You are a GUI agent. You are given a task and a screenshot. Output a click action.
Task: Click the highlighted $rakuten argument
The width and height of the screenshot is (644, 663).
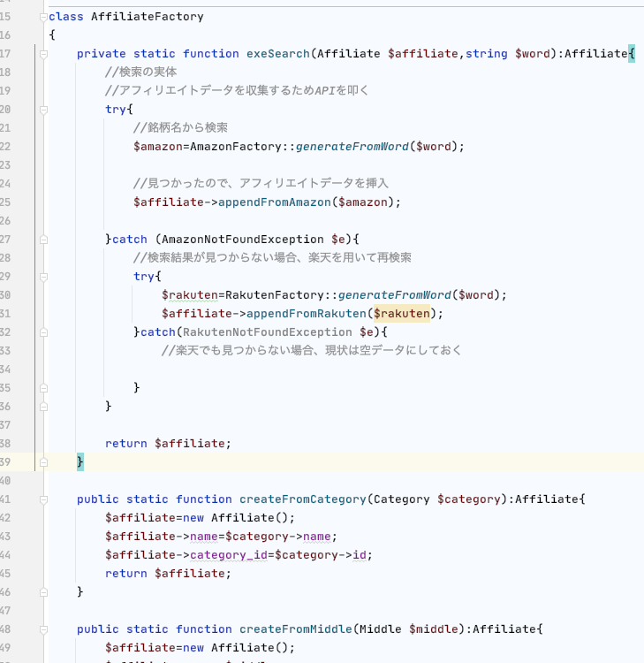coord(401,314)
